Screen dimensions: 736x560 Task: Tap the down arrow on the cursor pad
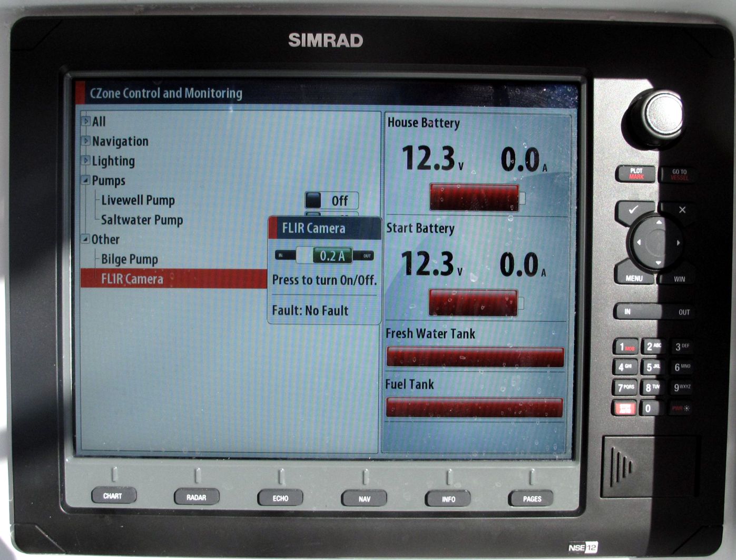[659, 262]
